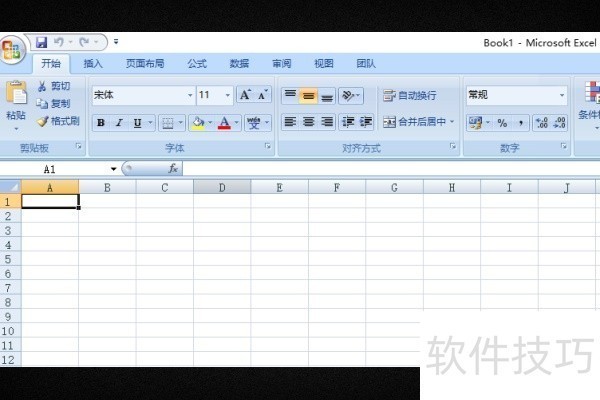Screen dimensions: 600x400
Task: Apply cell borders icon
Action: 168,123
